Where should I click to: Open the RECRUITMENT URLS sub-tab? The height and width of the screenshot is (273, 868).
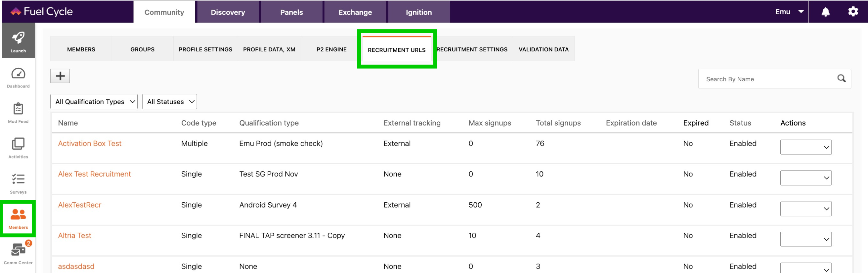(x=397, y=50)
